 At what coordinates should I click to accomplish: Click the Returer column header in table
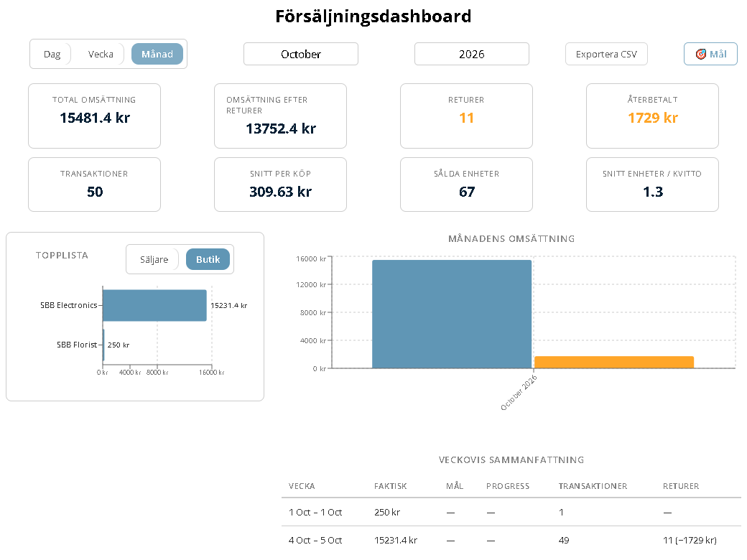coord(681,486)
